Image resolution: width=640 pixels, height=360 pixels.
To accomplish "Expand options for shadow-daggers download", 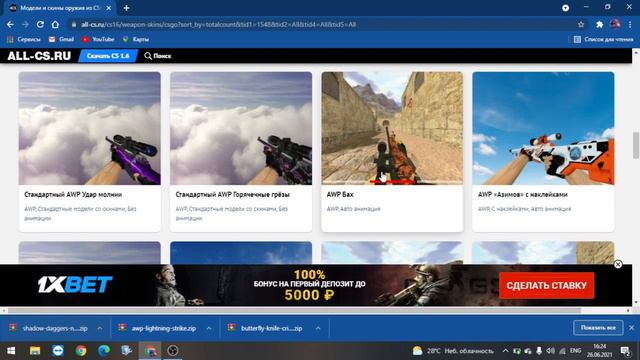I will pos(100,328).
